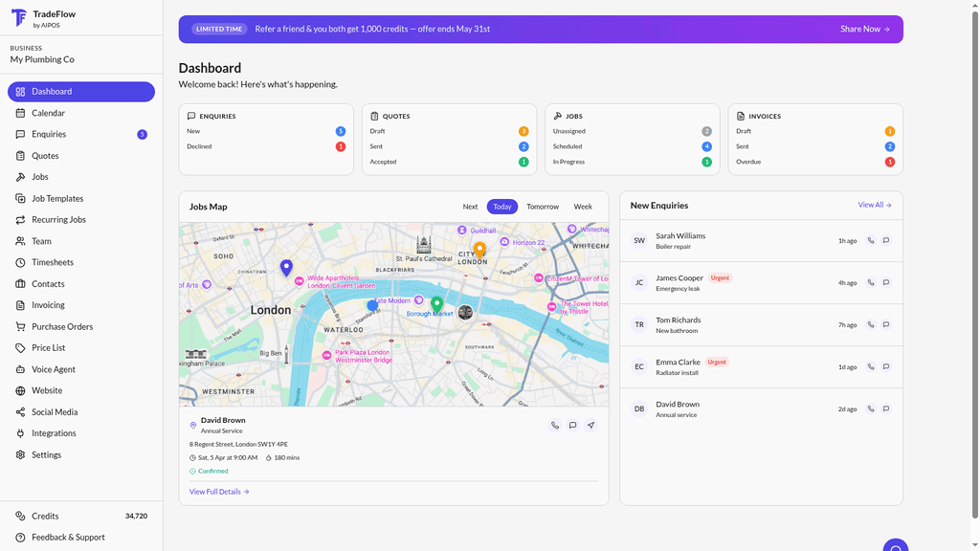Select the Next tab in Jobs Map
The width and height of the screenshot is (980, 551).
pos(470,207)
